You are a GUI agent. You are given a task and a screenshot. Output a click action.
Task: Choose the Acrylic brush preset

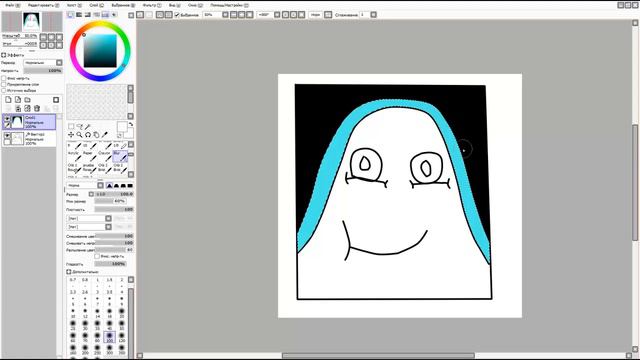[x=74, y=156]
